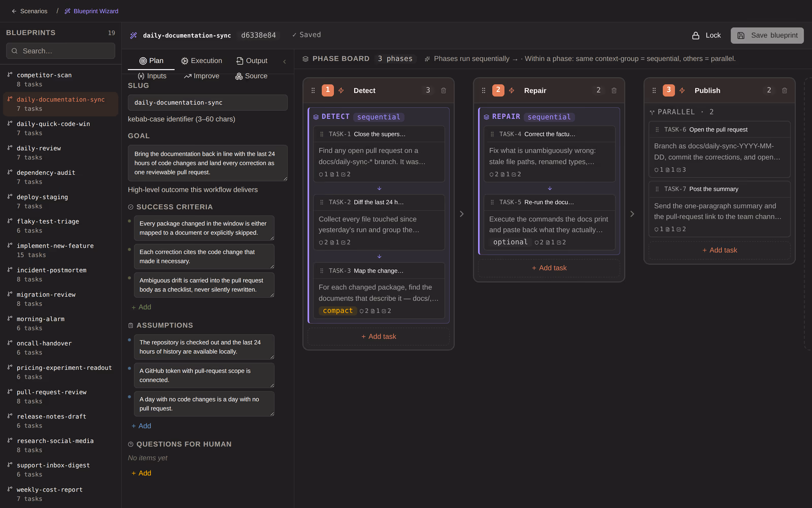Delete the Detect phase
This screenshot has width=812, height=508.
point(444,90)
